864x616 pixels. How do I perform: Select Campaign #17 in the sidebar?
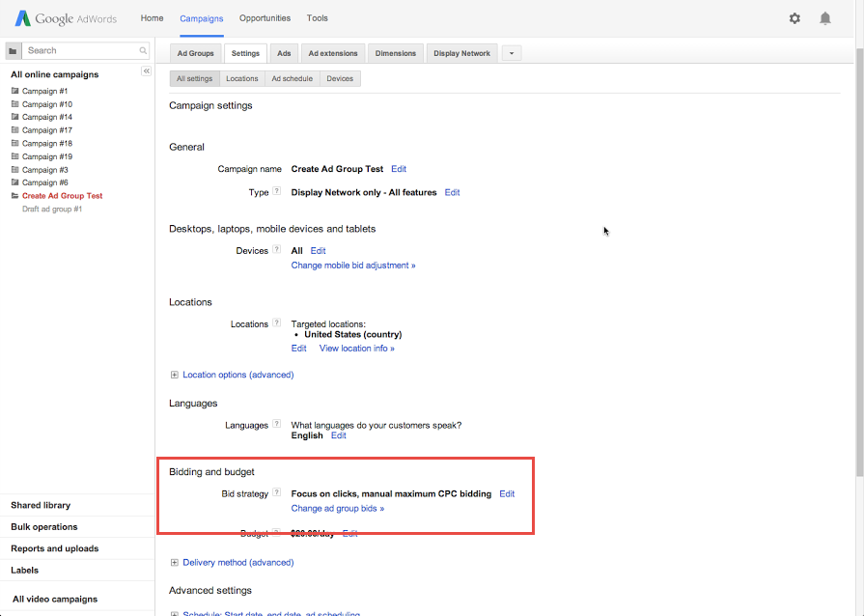[46, 130]
